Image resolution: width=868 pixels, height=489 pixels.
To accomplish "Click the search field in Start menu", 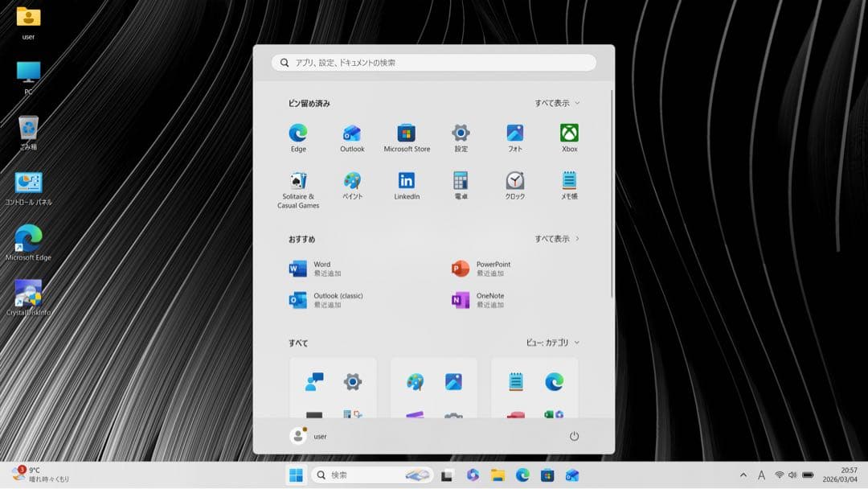I will (x=433, y=63).
